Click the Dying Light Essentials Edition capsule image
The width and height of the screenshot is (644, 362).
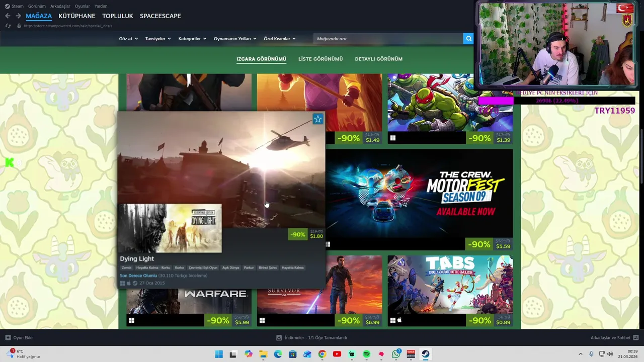click(x=171, y=228)
